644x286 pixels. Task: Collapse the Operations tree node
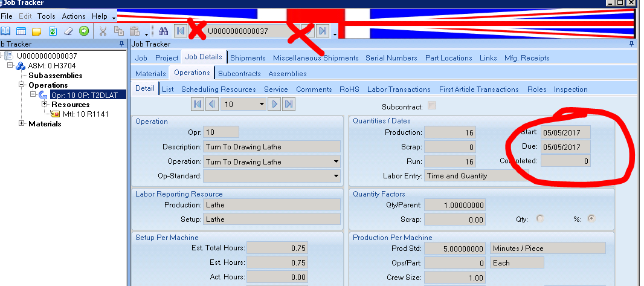click(21, 85)
